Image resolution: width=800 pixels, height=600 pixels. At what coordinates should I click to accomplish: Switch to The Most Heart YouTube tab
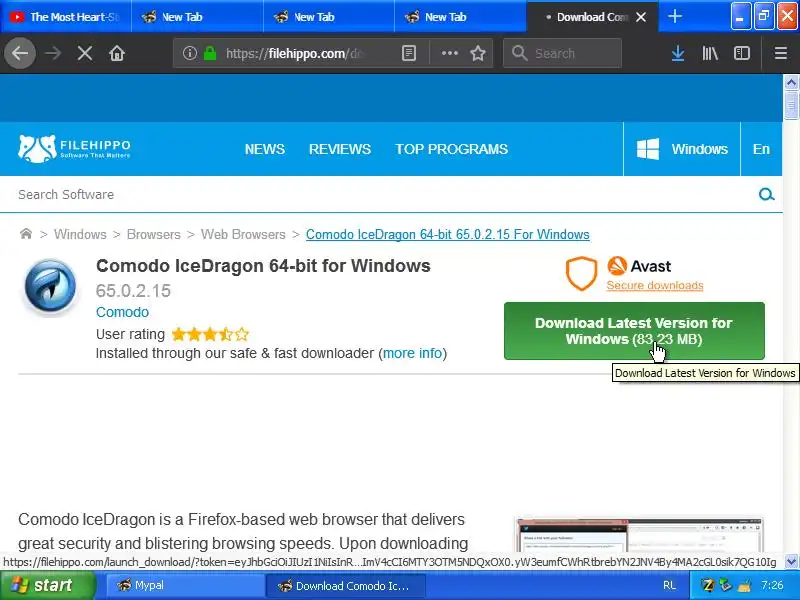click(x=65, y=17)
